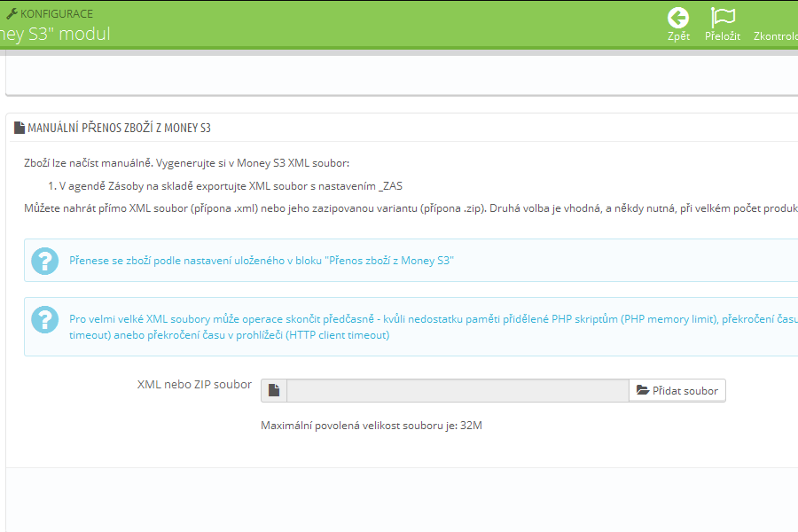The height and width of the screenshot is (532, 798).
Task: Click the MANUÁLNÍ PŘENOS ZBOŽÍ Z MONEY S3 heading
Action: tap(119, 128)
